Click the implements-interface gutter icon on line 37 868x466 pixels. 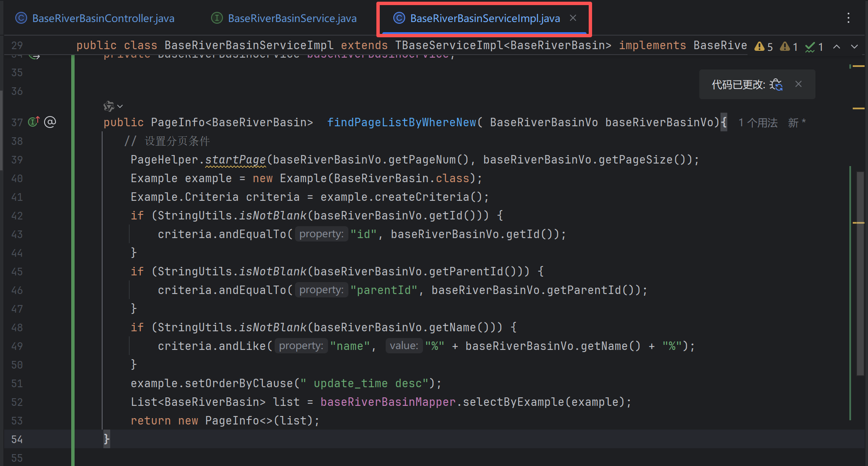tap(33, 122)
